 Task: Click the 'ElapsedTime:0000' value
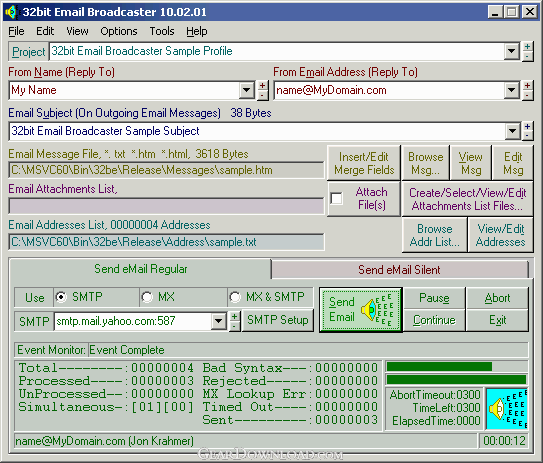pos(436,421)
